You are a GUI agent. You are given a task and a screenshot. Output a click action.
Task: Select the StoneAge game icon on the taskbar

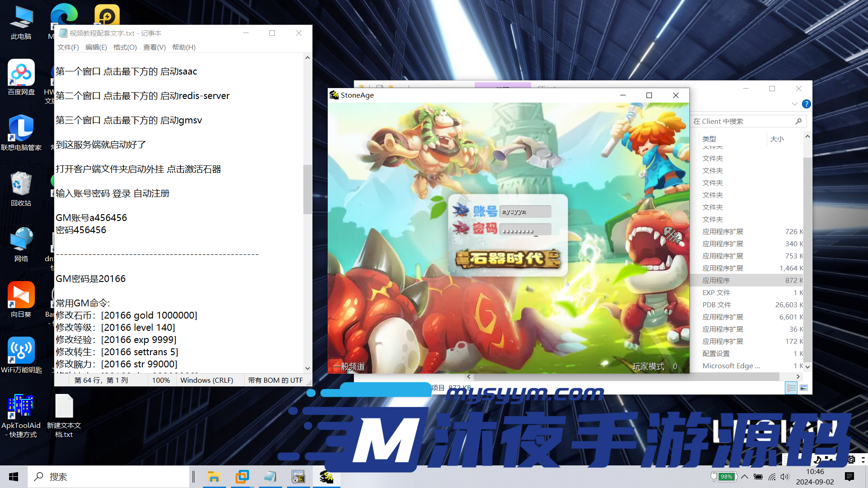coord(326,476)
